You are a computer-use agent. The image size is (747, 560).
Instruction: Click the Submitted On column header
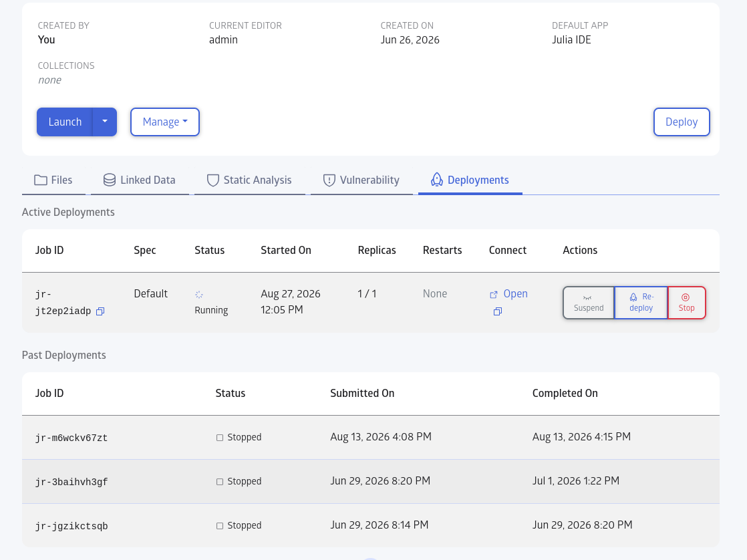coord(362,393)
